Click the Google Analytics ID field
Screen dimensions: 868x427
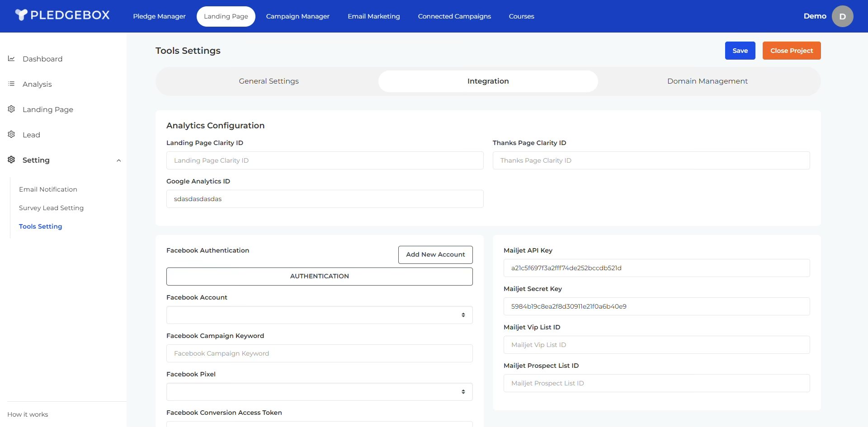pyautogui.click(x=325, y=199)
